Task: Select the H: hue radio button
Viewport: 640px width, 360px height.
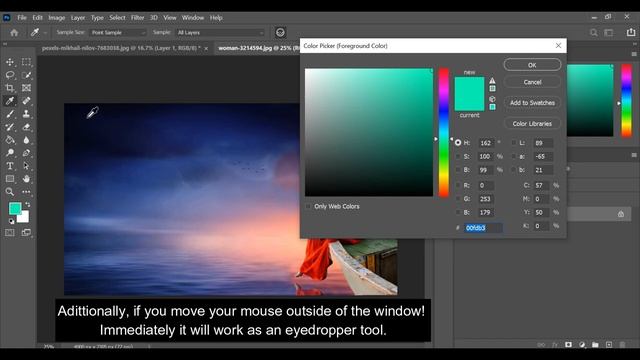Action: tap(458, 143)
